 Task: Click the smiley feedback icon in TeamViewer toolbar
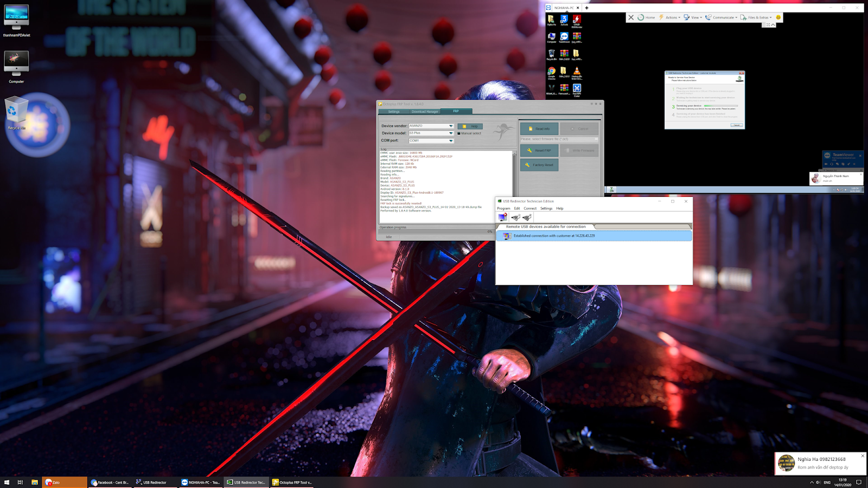(778, 17)
